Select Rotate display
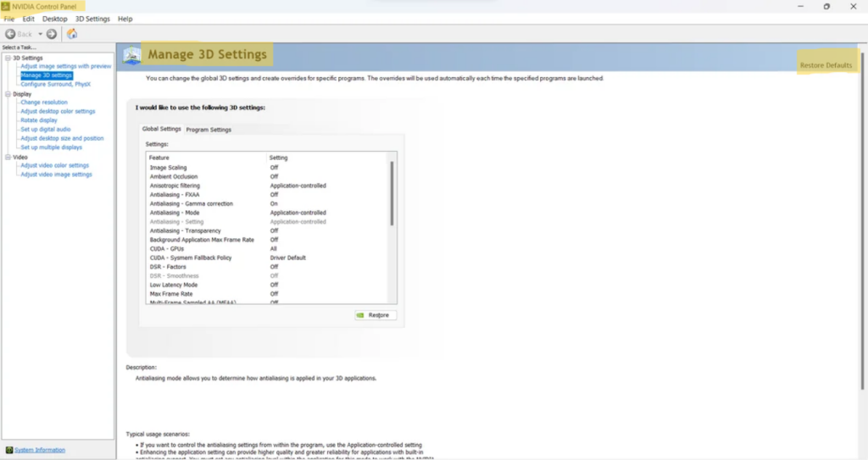Viewport: 868px width, 460px height. click(39, 120)
